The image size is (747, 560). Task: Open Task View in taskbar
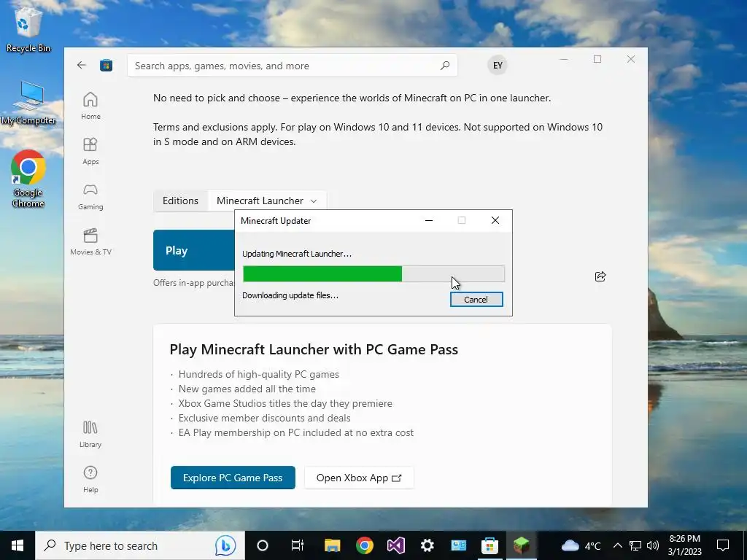pyautogui.click(x=298, y=545)
